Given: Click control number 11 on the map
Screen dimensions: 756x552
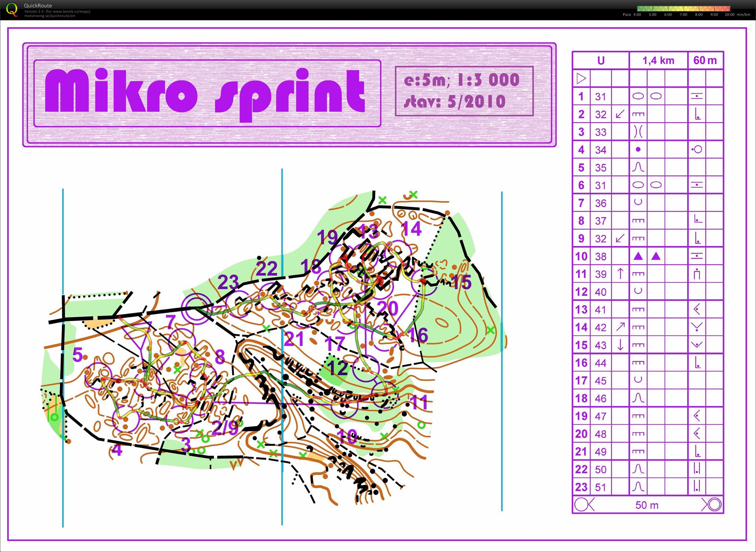Looking at the screenshot, I should 419,403.
